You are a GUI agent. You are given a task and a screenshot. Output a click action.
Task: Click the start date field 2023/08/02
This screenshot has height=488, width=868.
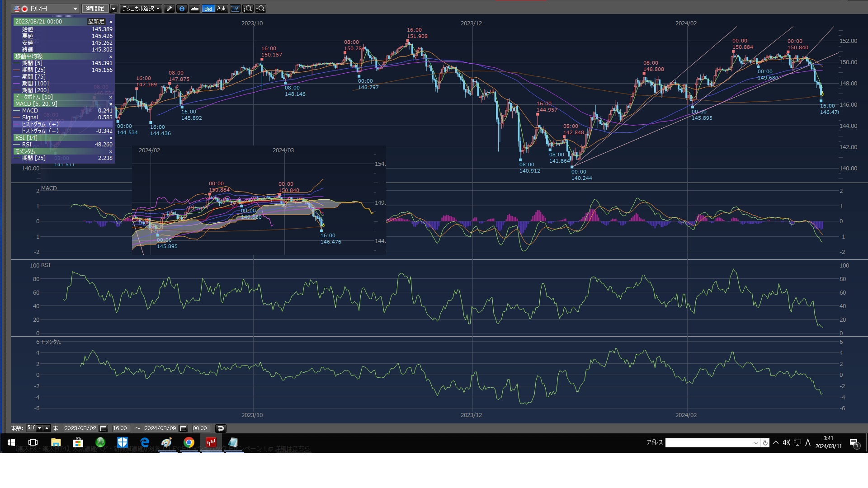coord(80,428)
